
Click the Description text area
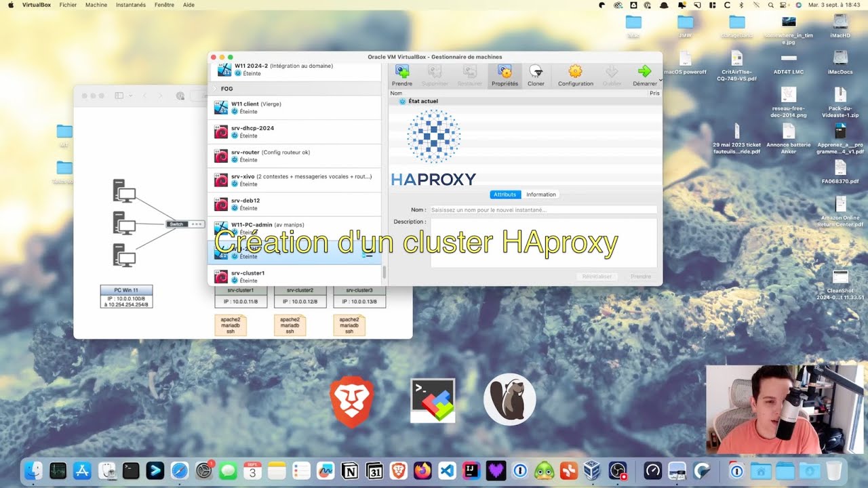[x=543, y=243]
